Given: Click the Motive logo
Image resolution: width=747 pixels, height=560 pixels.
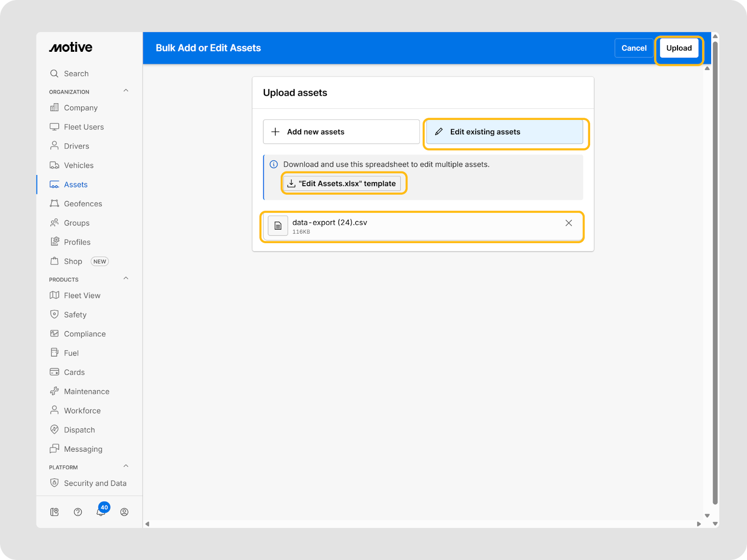Looking at the screenshot, I should pos(71,48).
